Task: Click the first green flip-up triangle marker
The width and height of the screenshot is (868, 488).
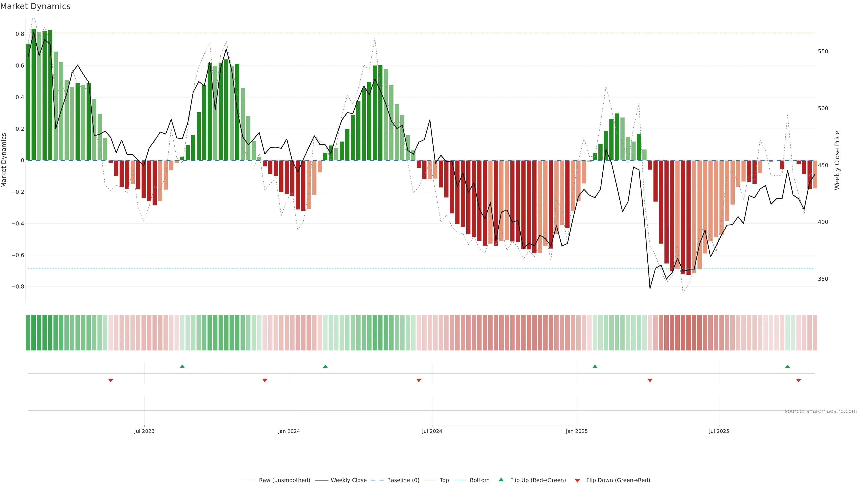Action: click(182, 366)
